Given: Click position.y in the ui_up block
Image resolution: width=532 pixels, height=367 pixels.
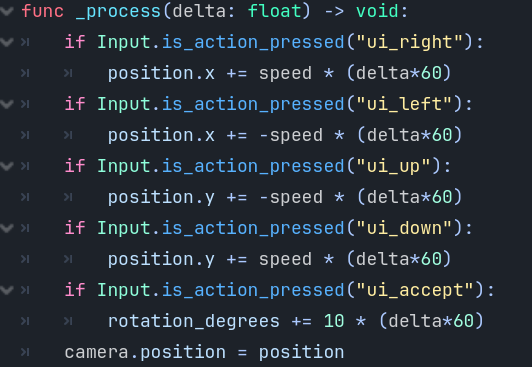Looking at the screenshot, I should (161, 198).
